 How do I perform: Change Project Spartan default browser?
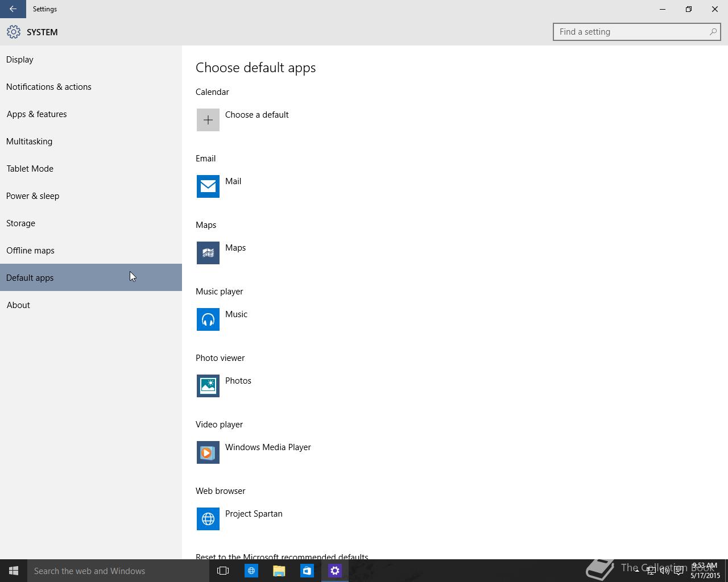[254, 514]
